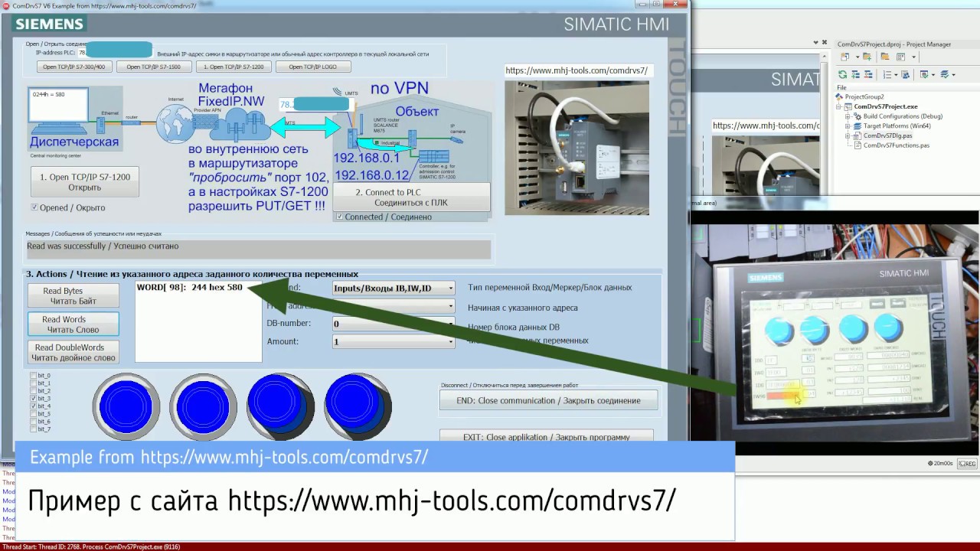Viewport: 980px width, 551px height.
Task: Click the pin-down arrow of the docked panel
Action: [x=814, y=44]
